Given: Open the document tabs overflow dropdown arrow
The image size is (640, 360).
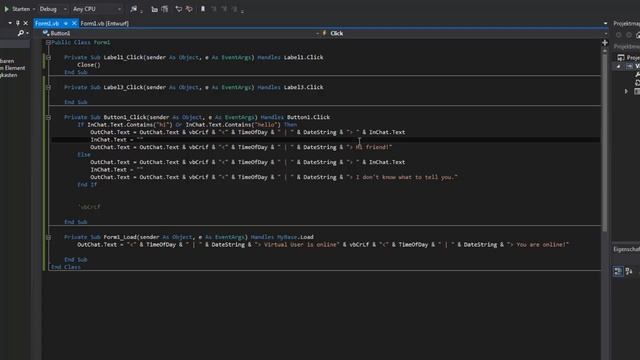Looking at the screenshot, I should [x=605, y=24].
